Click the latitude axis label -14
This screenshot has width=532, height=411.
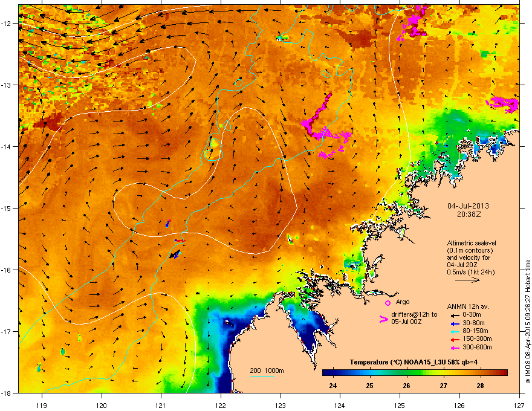pos(7,146)
